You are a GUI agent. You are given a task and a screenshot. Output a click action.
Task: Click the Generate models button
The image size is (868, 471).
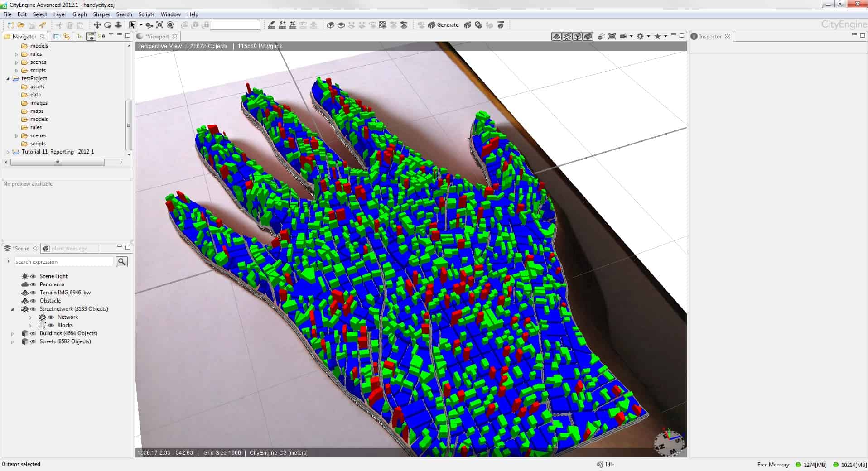444,25
